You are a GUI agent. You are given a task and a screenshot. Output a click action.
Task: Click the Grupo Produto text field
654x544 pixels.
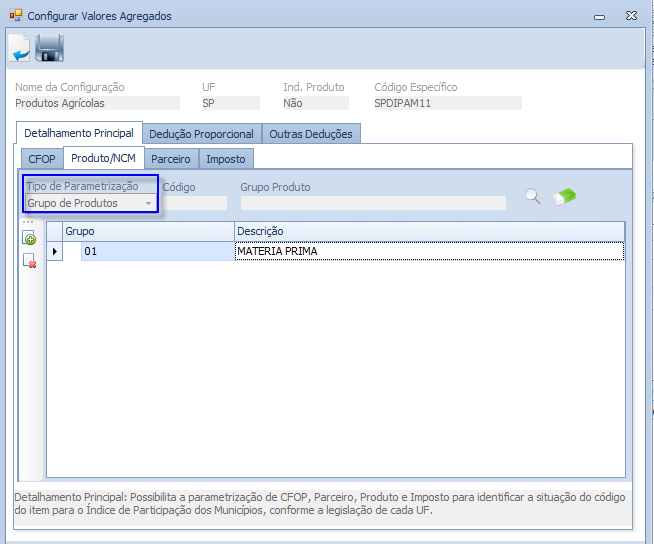coord(372,203)
